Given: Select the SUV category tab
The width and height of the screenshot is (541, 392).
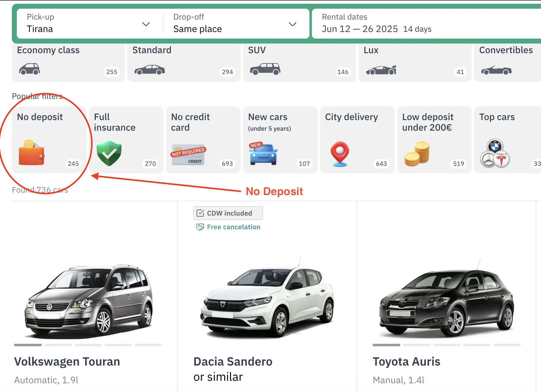Looking at the screenshot, I should click(x=299, y=63).
